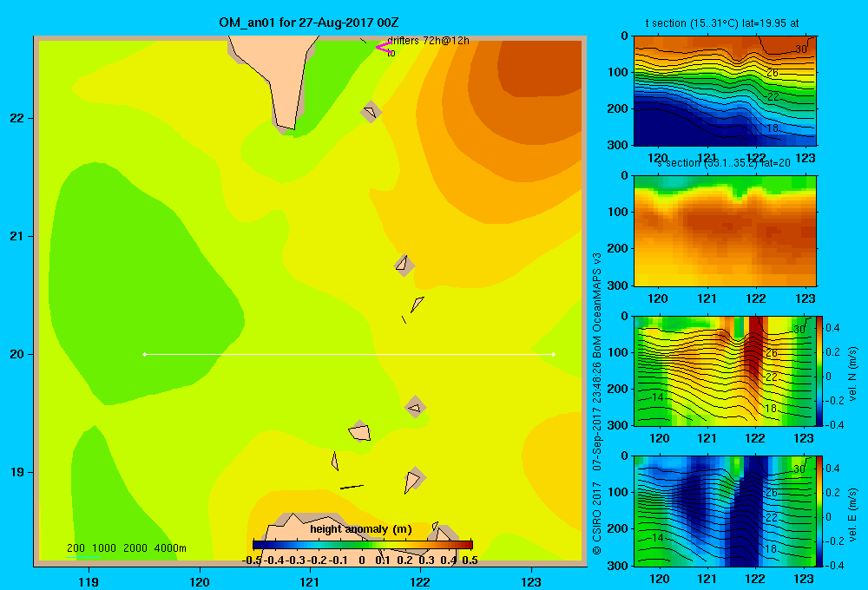Click the vel. N colorbar scale
This screenshot has height=590, width=868.
[x=819, y=370]
